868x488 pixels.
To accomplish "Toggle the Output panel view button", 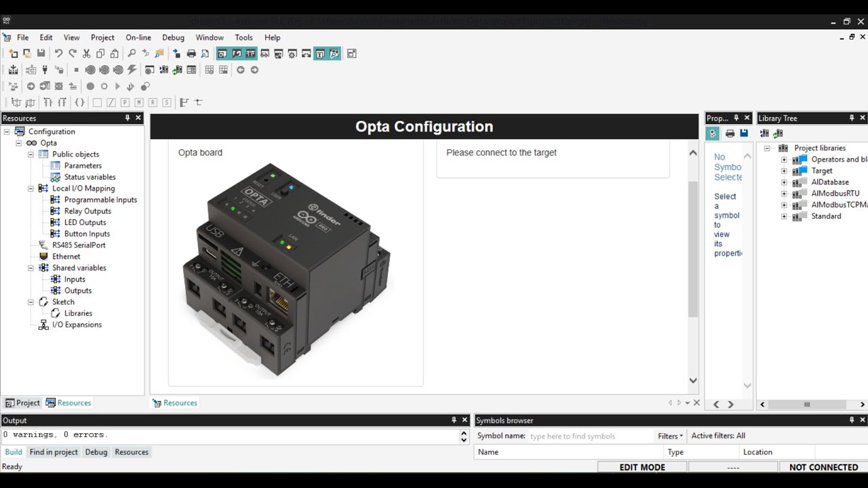I will pos(237,54).
